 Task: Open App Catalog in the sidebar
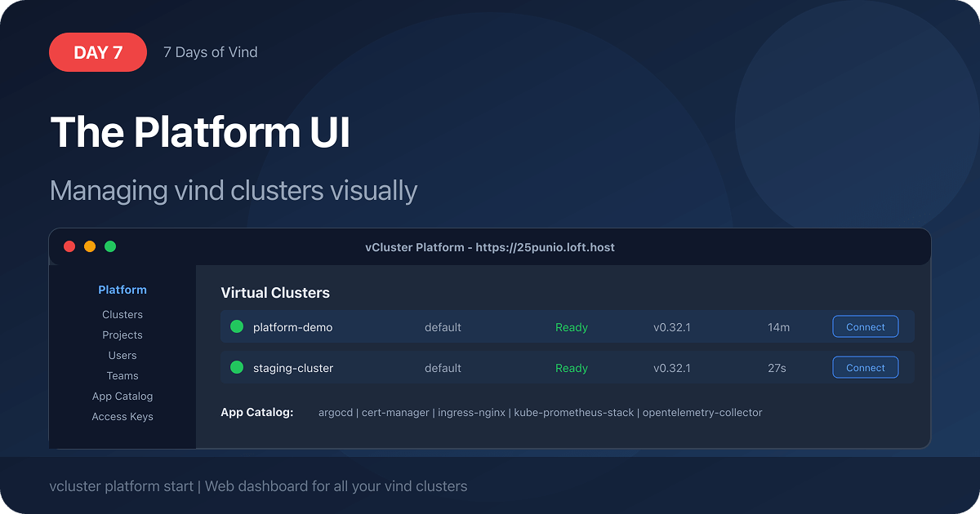pos(122,396)
